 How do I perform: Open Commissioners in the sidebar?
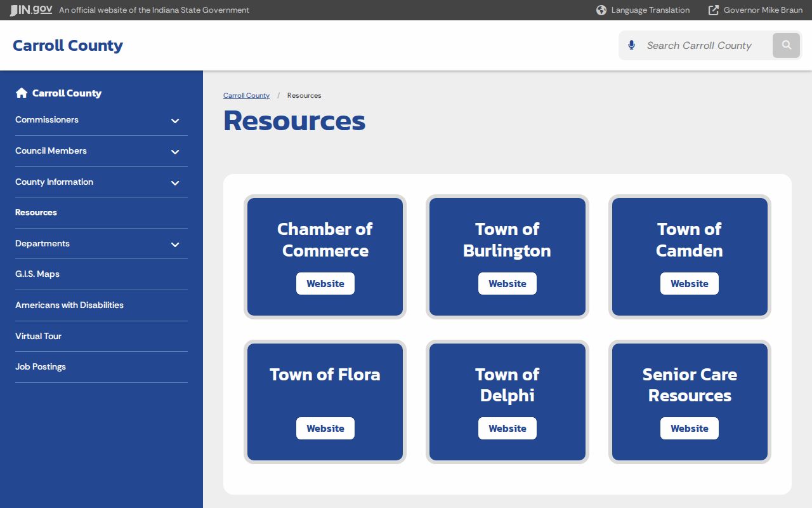[47, 120]
